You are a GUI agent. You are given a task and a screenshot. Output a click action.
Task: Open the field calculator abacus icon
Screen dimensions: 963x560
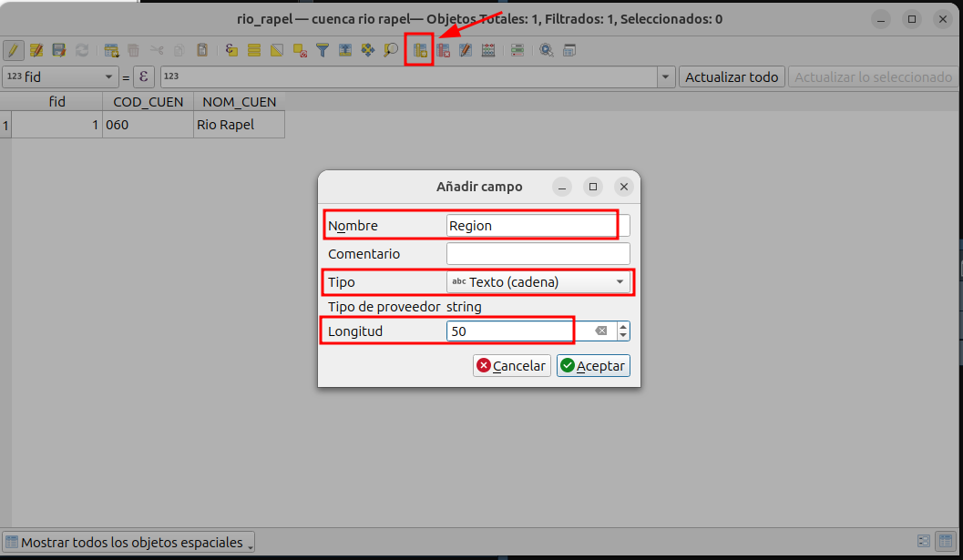point(488,51)
